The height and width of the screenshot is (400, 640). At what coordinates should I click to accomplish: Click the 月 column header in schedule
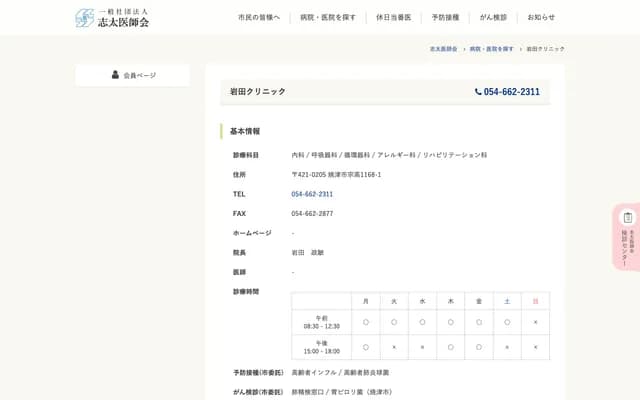tap(366, 301)
